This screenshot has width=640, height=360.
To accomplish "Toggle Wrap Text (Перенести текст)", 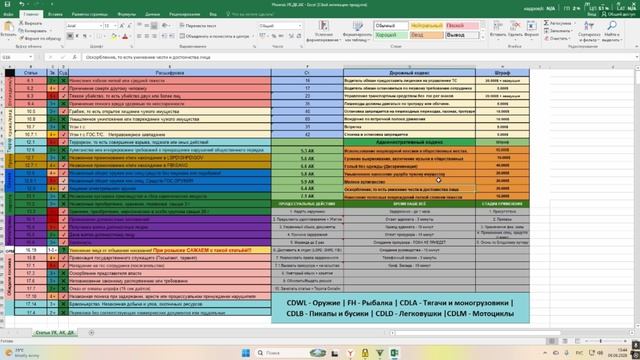I will (198, 25).
